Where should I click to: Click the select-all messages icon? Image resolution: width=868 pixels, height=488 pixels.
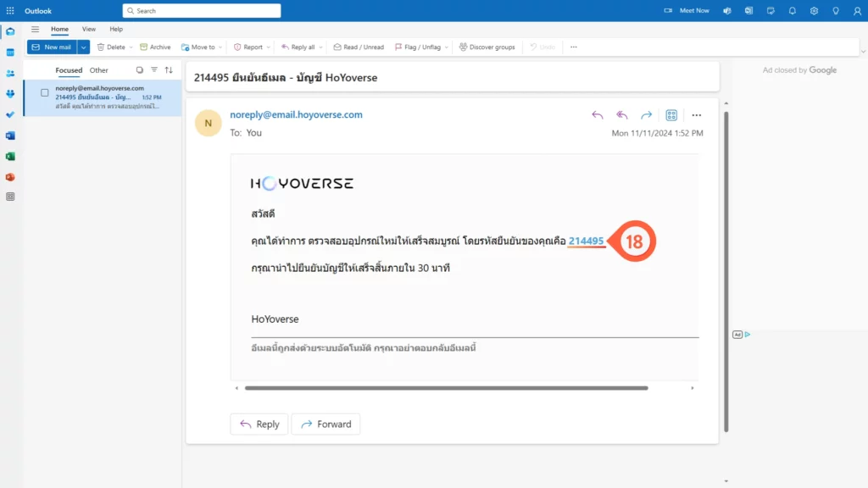pyautogui.click(x=140, y=70)
